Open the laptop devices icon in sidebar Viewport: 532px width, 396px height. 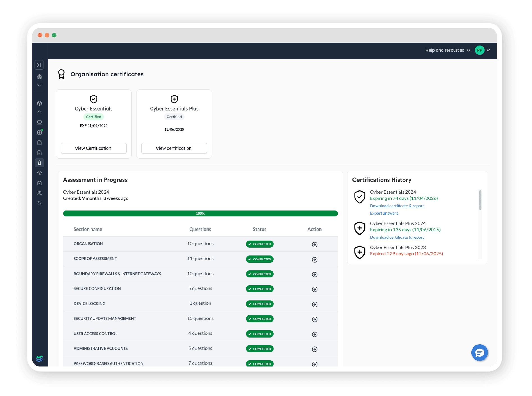pyautogui.click(x=39, y=122)
